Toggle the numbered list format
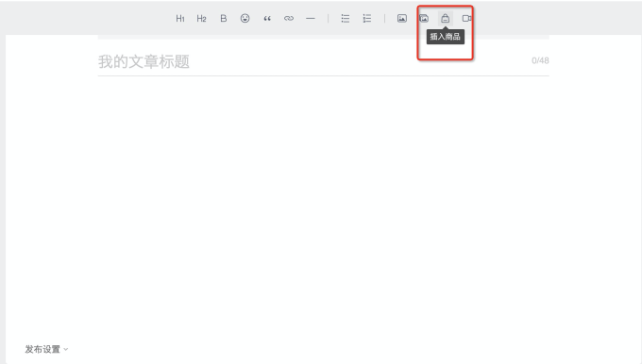 click(x=367, y=19)
